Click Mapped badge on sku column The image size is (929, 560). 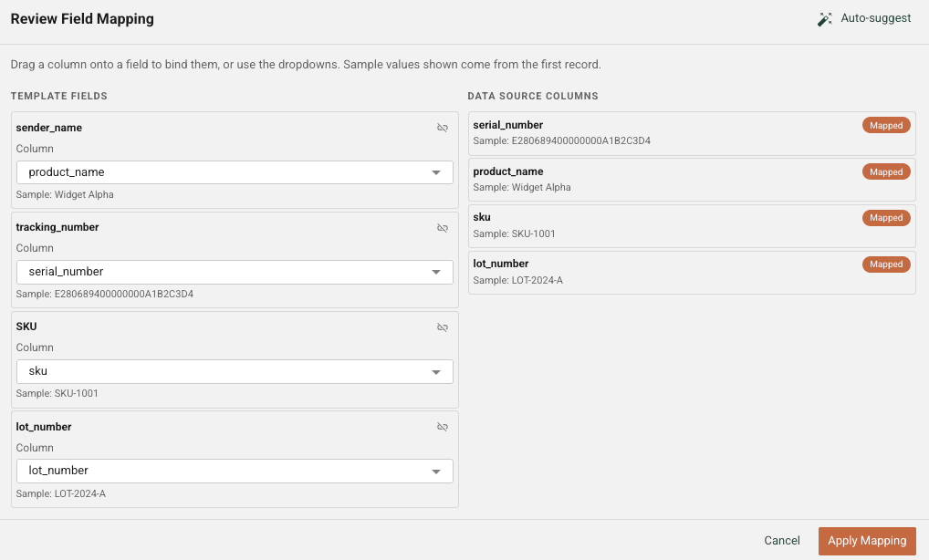pyautogui.click(x=886, y=218)
